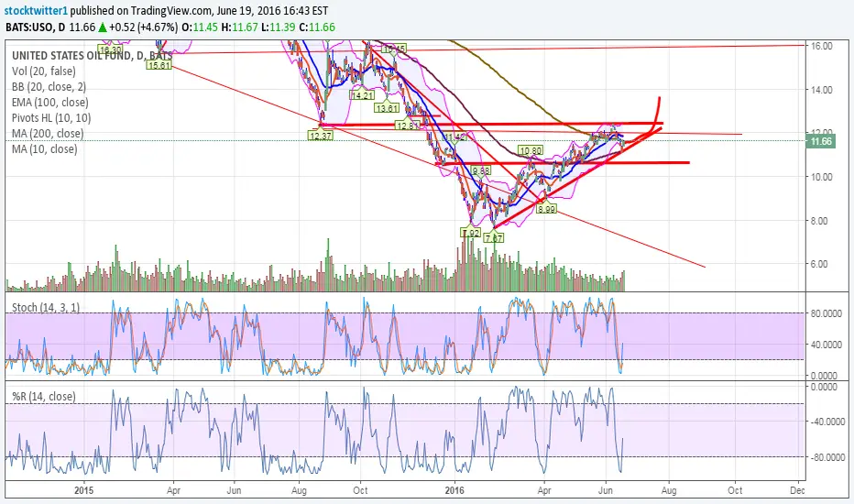Click the 9.88 pivot label
The width and height of the screenshot is (854, 504).
tap(481, 170)
